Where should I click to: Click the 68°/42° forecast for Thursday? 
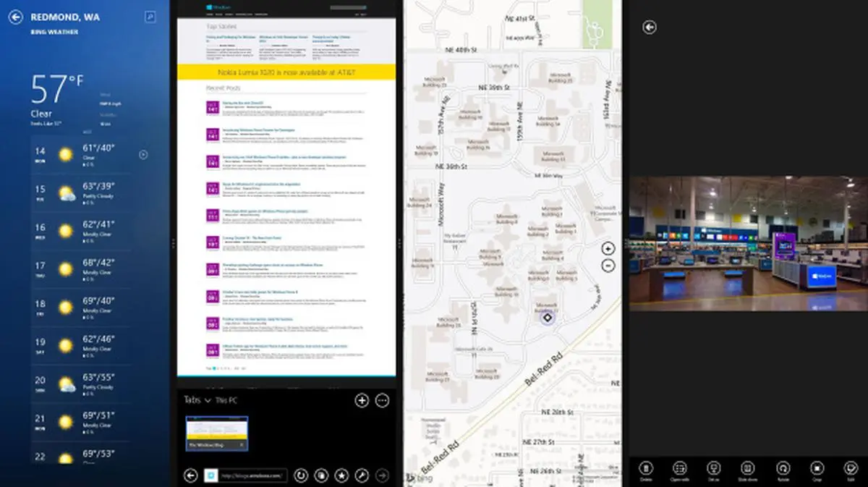click(98, 262)
